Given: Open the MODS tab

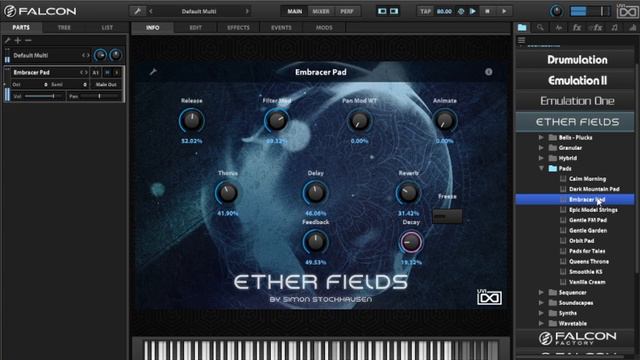Looking at the screenshot, I should (x=324, y=27).
